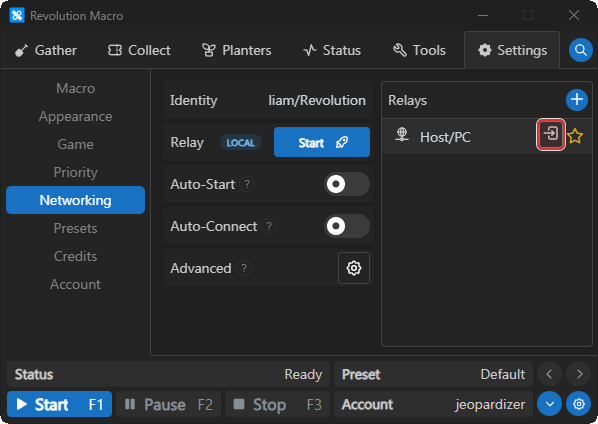The image size is (598, 424).
Task: Stop the macro with Stop F3 button
Action: point(278,404)
